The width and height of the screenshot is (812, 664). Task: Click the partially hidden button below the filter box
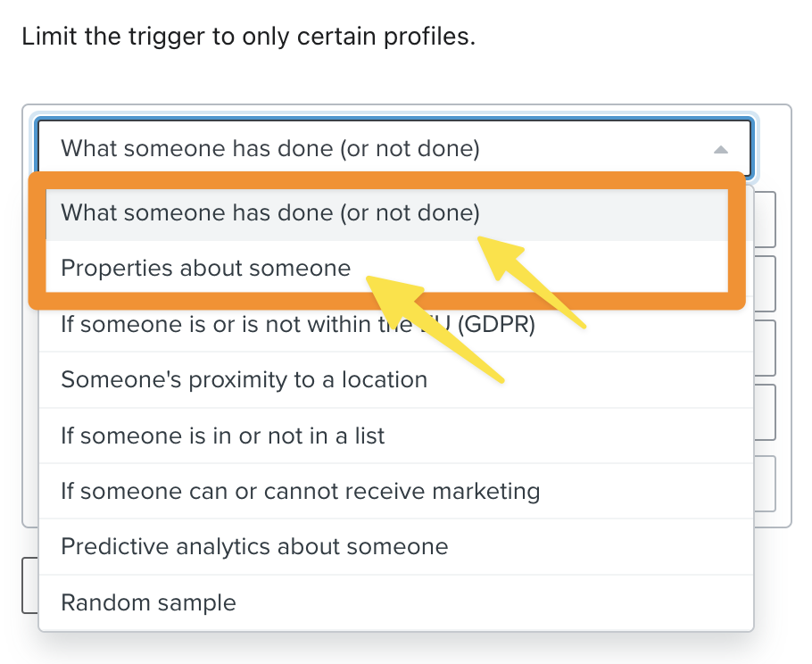pos(29,586)
